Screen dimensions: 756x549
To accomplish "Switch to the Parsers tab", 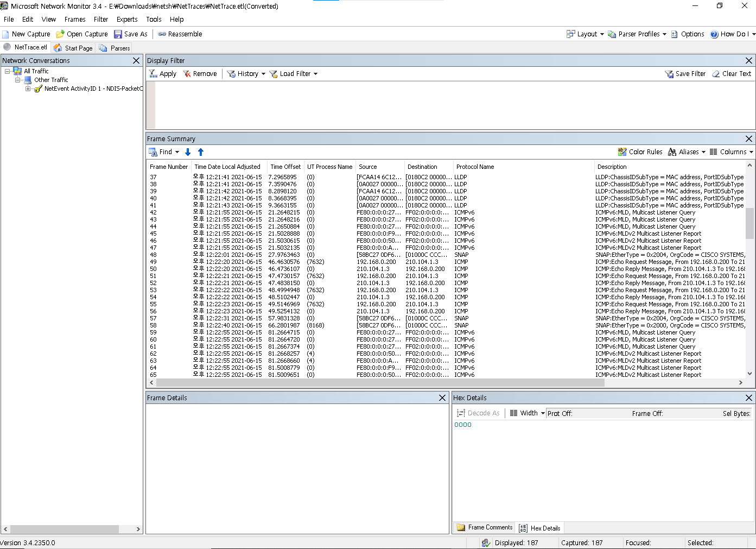I will (115, 48).
